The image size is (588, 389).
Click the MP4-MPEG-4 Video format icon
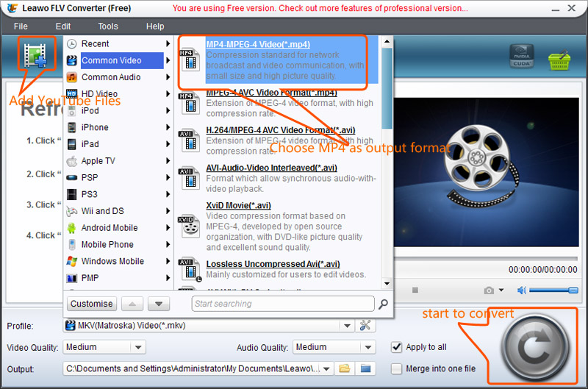pyautogui.click(x=189, y=60)
